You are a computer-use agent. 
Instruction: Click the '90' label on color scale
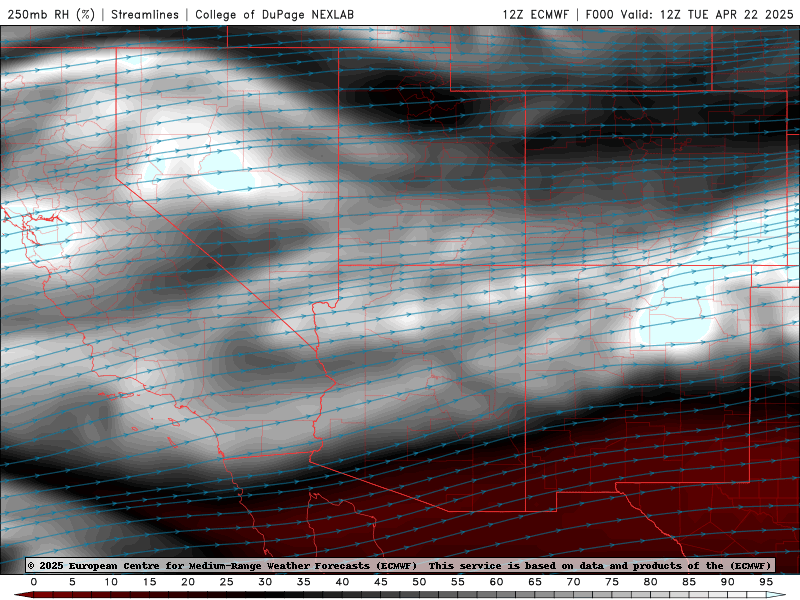[x=727, y=582]
